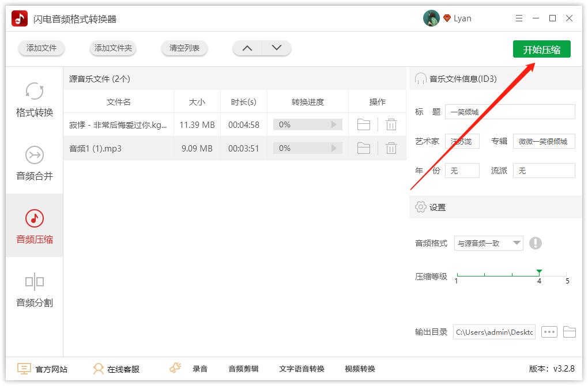
Task: Click the 标题 title input field
Action: point(510,111)
